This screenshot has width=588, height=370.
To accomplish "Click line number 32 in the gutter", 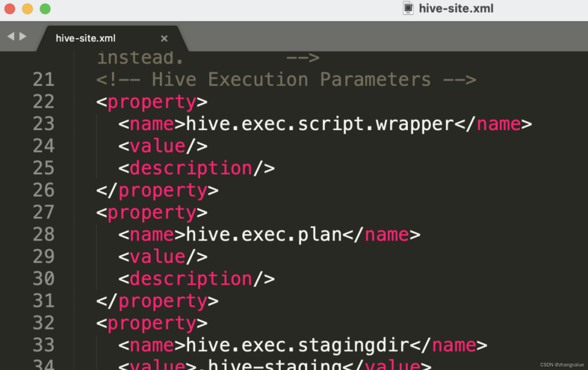I will coord(43,323).
